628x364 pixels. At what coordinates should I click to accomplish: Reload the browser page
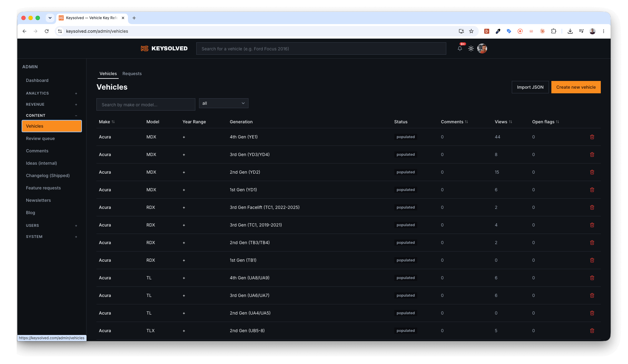(x=47, y=31)
